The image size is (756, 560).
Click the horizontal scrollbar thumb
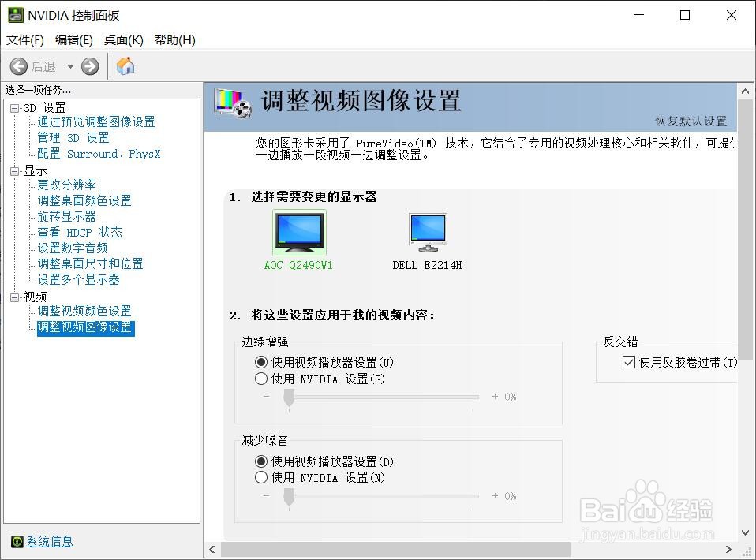pos(395,550)
